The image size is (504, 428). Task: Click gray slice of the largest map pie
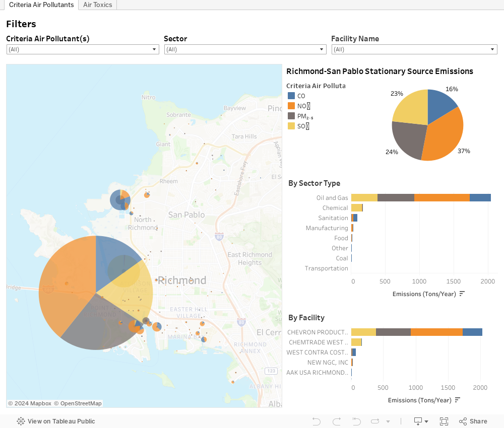click(x=96, y=324)
